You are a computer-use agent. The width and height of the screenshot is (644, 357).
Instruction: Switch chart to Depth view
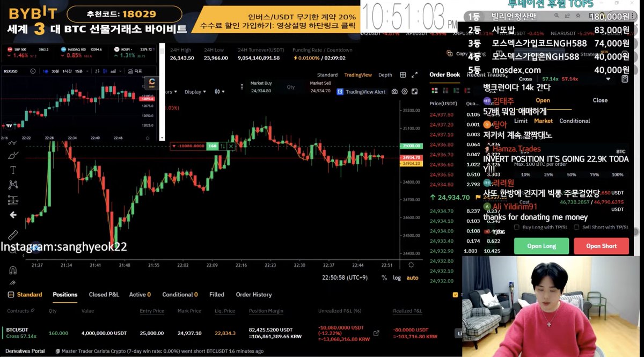pos(385,75)
